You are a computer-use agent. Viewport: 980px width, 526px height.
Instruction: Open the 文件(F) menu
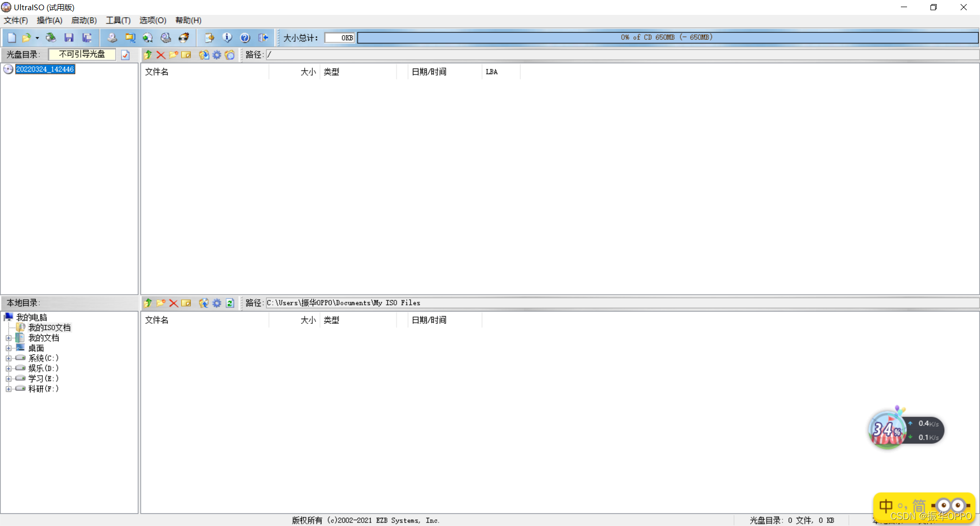(x=16, y=20)
